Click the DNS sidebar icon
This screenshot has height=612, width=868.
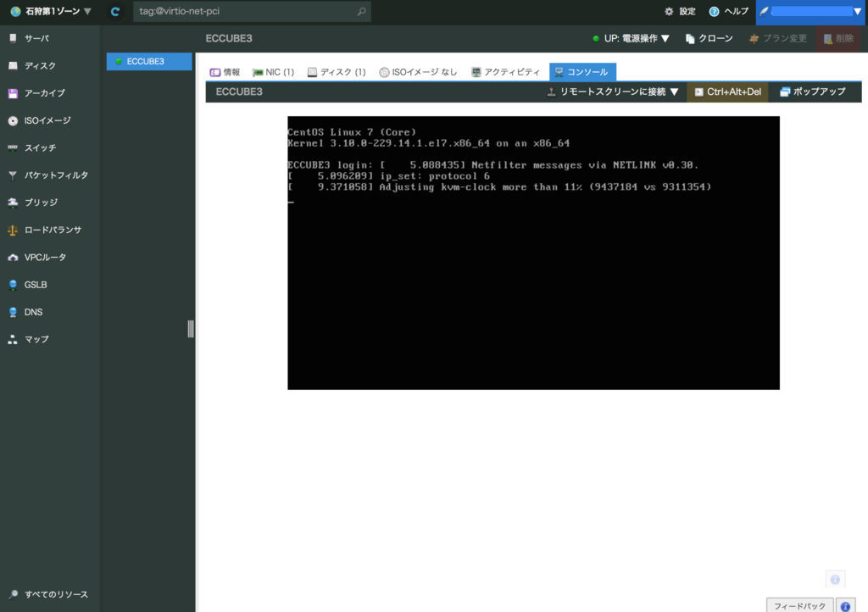pos(13,312)
